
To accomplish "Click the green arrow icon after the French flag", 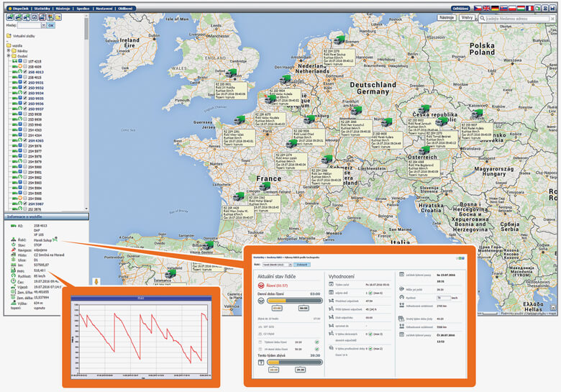I will pos(538,8).
